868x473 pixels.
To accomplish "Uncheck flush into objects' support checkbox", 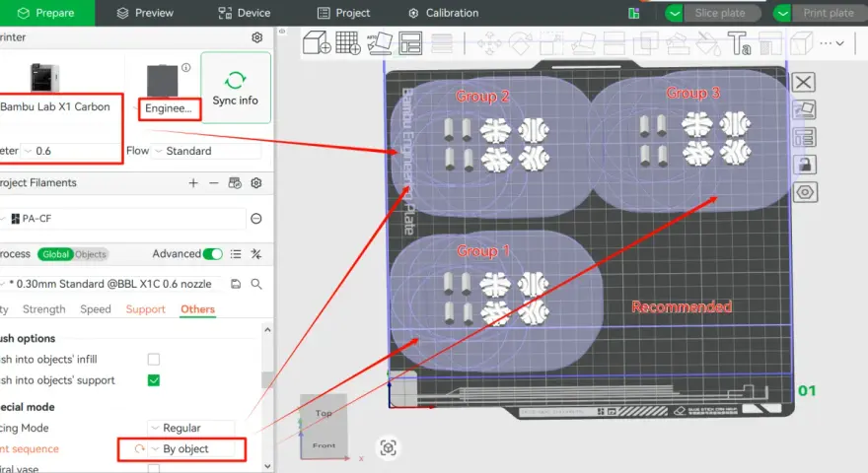I will tap(154, 380).
